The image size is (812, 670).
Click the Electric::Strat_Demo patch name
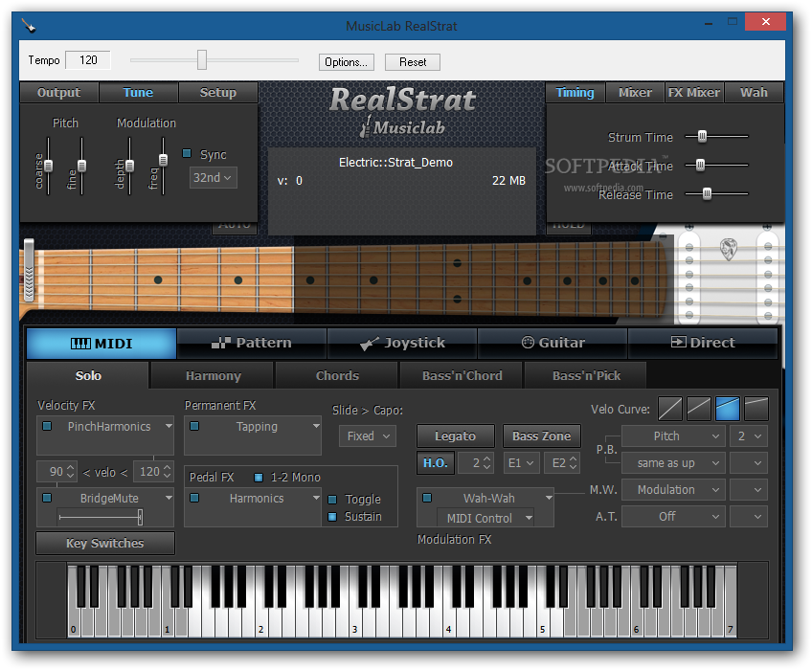pyautogui.click(x=395, y=163)
